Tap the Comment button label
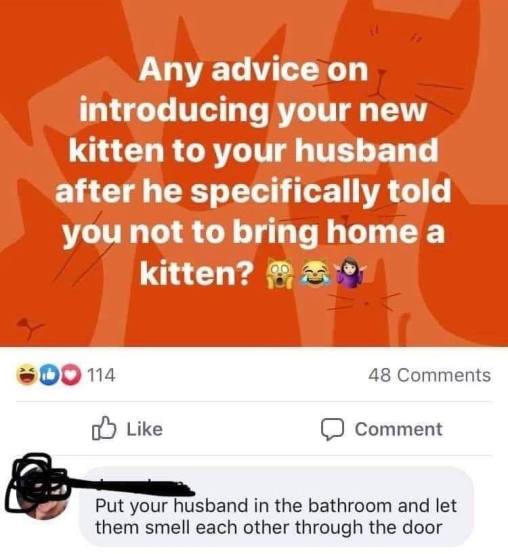The image size is (508, 554). [x=398, y=429]
